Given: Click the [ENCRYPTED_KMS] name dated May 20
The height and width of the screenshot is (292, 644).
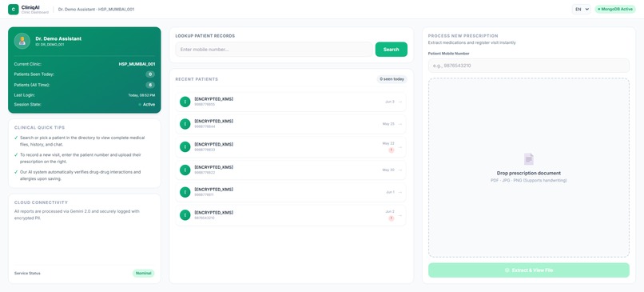Looking at the screenshot, I should point(213,167).
